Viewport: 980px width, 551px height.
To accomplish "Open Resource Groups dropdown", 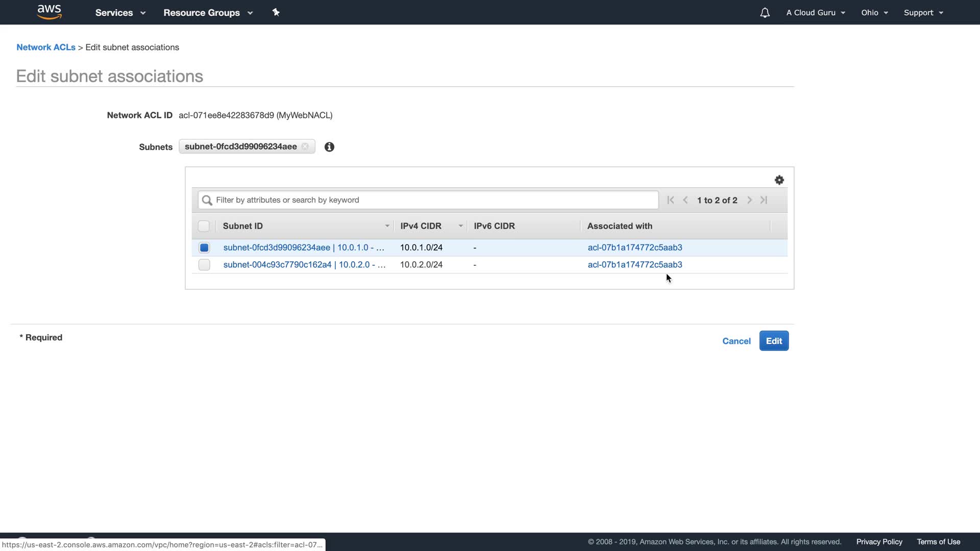I will (x=208, y=13).
